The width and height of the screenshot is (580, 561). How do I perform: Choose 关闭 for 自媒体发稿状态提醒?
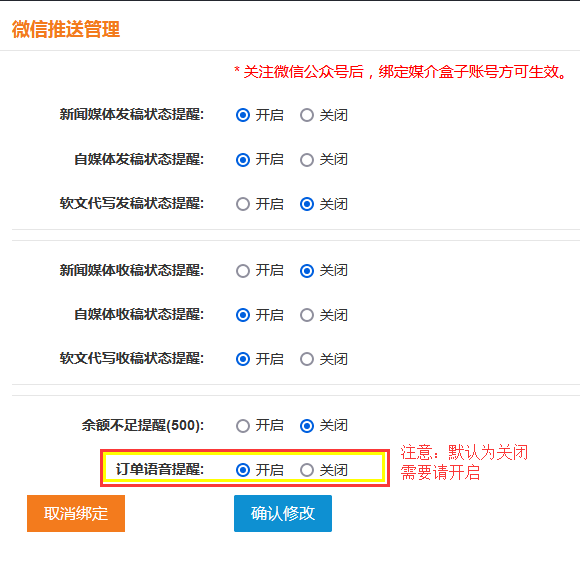coord(307,160)
